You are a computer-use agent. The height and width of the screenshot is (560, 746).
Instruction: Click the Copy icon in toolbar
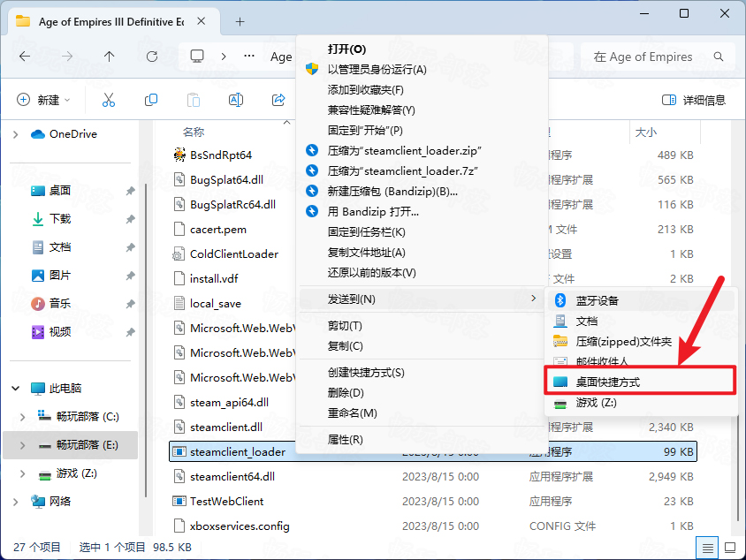[151, 100]
